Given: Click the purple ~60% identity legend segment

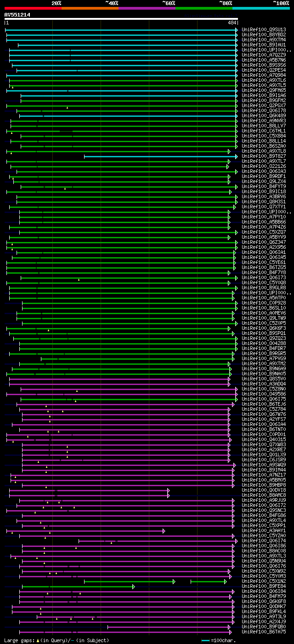Looking at the screenshot, I should [147, 8].
